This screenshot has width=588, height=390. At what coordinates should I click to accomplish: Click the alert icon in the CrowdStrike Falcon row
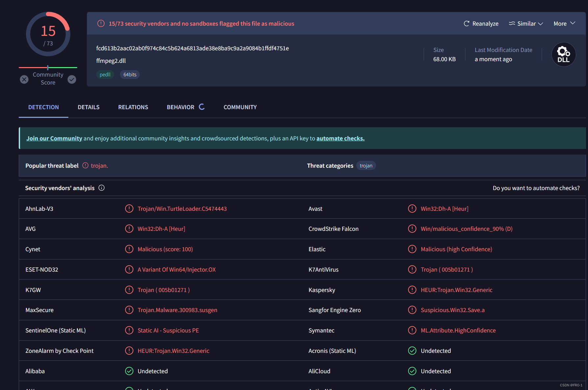(x=412, y=229)
